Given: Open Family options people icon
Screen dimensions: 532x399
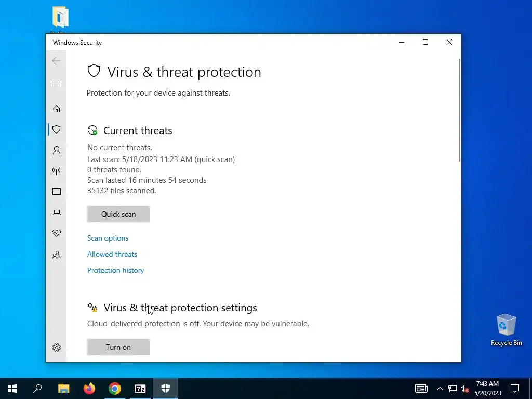Looking at the screenshot, I should [x=56, y=255].
